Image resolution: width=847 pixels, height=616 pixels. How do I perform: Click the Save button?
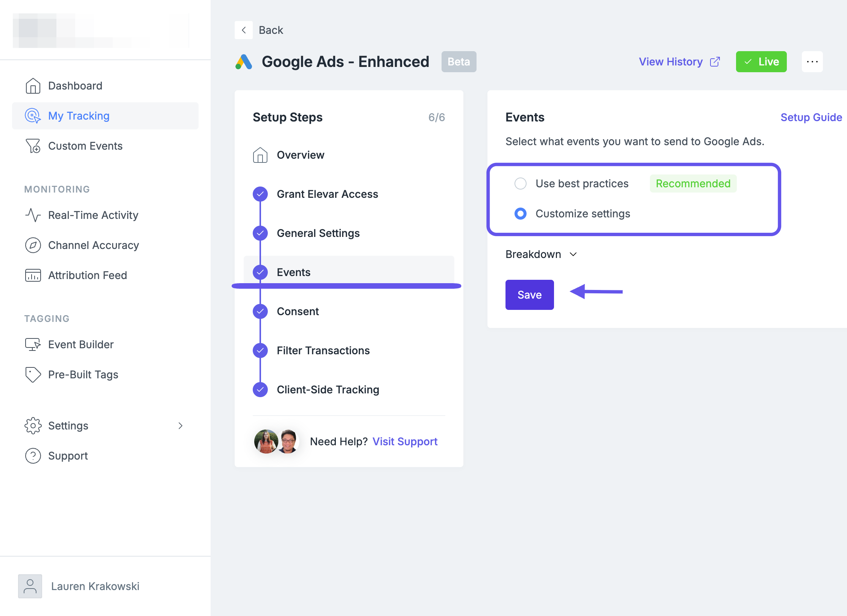530,295
